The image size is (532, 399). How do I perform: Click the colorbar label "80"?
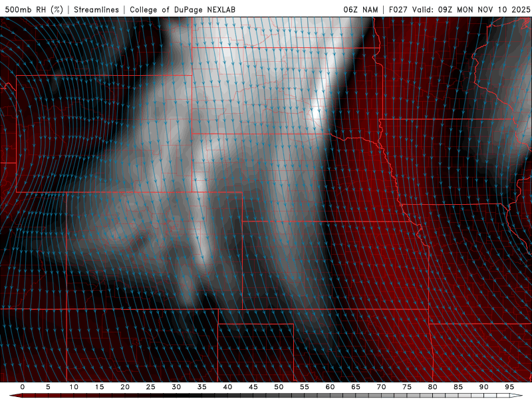point(432,387)
